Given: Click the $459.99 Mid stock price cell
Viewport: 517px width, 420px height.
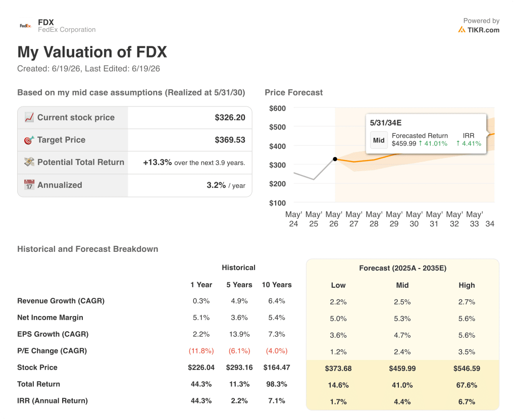Looking at the screenshot, I should click(402, 369).
